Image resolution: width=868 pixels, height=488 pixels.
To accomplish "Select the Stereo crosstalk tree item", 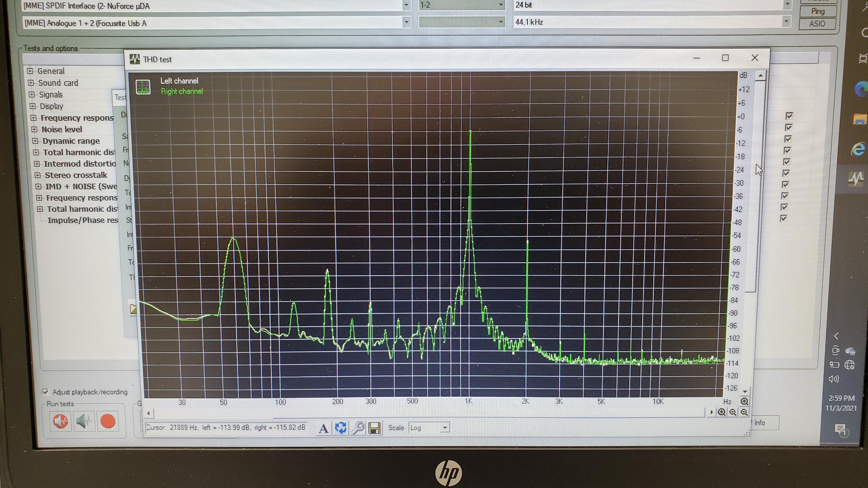I will coord(76,175).
